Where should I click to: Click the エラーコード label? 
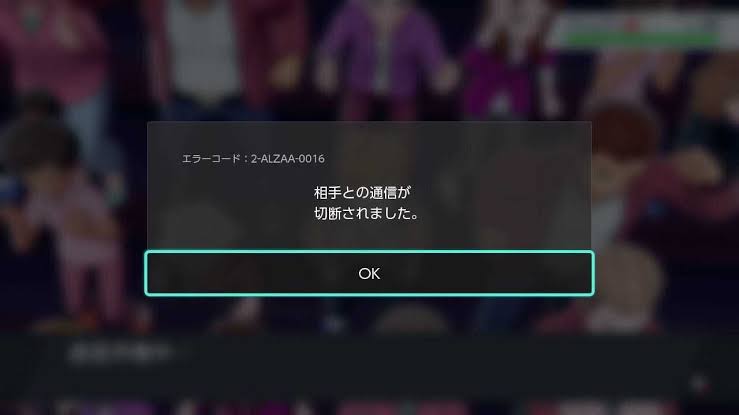tap(211, 159)
